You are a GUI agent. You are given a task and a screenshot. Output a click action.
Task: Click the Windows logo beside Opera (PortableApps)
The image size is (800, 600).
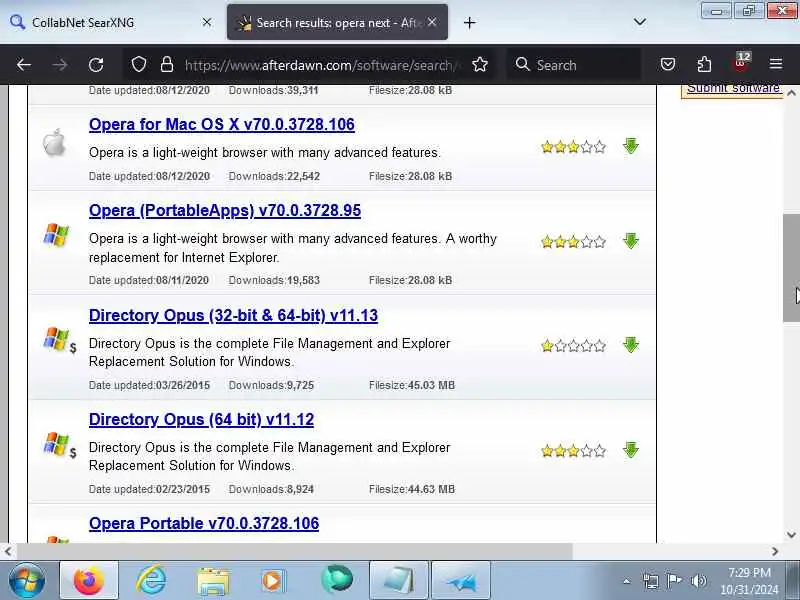point(56,235)
